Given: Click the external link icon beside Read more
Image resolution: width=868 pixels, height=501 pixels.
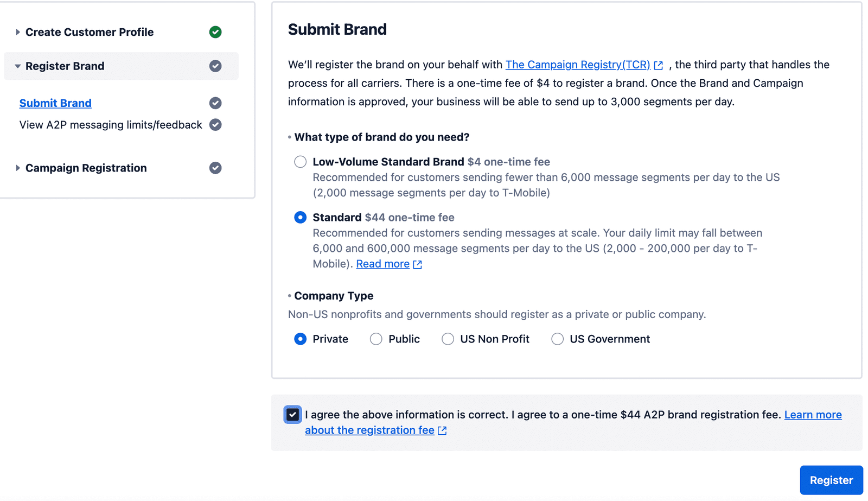Looking at the screenshot, I should coord(417,264).
